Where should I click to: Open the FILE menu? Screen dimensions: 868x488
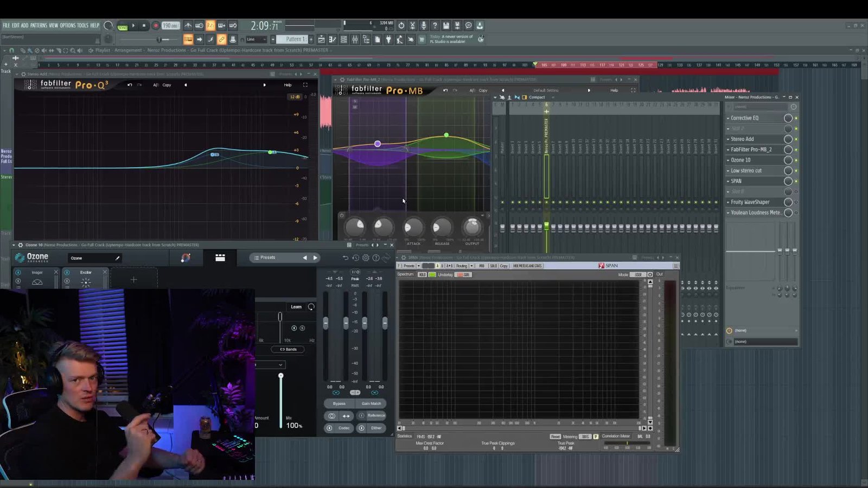click(x=6, y=25)
